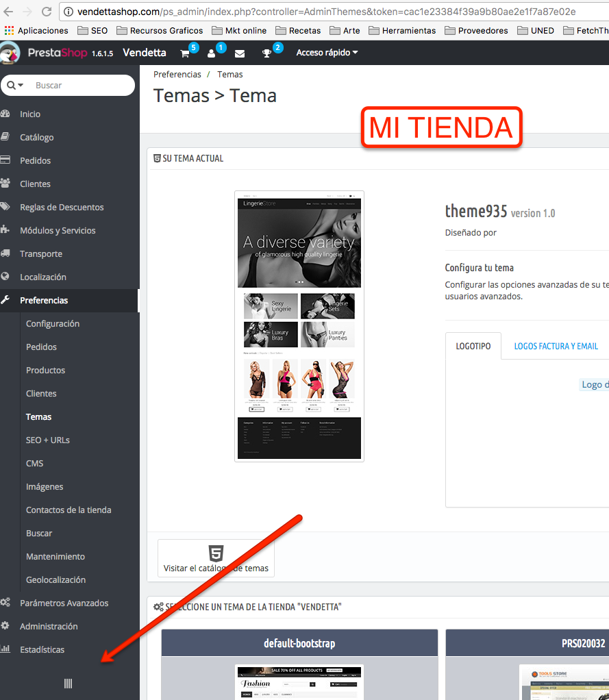Viewport: 609px width, 700px height.
Task: Reload the page with refresh icon
Action: click(47, 12)
